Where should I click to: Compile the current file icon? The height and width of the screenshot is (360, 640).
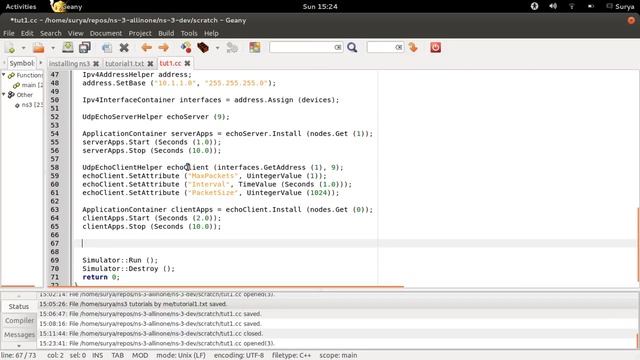click(186, 48)
